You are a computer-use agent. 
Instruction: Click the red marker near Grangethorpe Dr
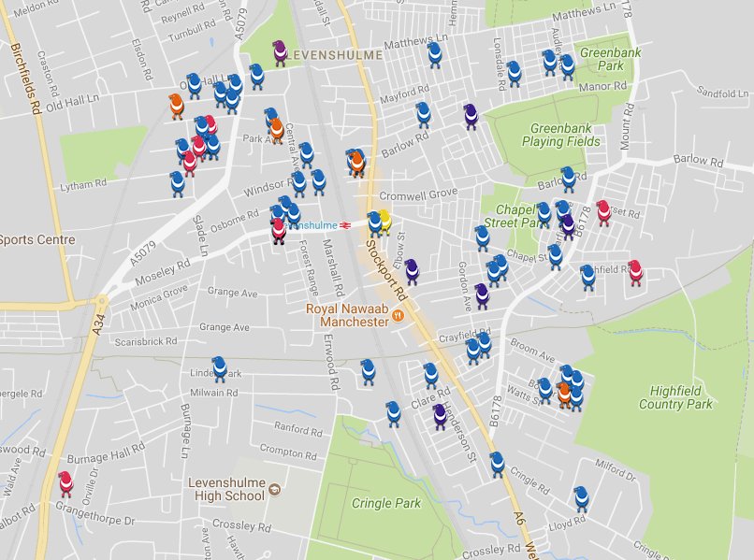(65, 484)
